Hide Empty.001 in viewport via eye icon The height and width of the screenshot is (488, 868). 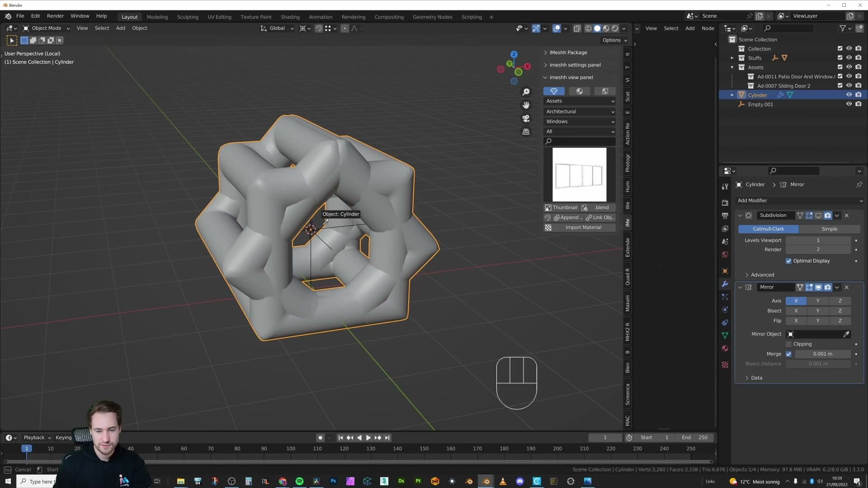click(x=849, y=104)
